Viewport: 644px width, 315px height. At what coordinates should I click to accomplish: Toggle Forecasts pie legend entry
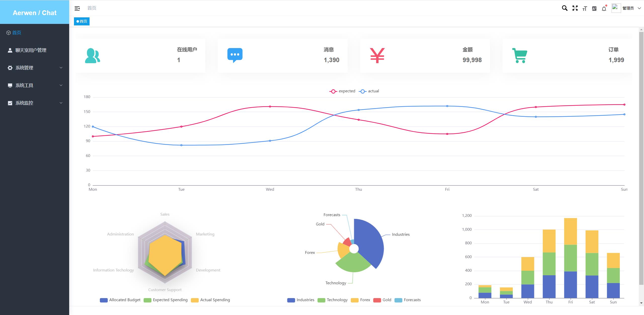point(408,300)
